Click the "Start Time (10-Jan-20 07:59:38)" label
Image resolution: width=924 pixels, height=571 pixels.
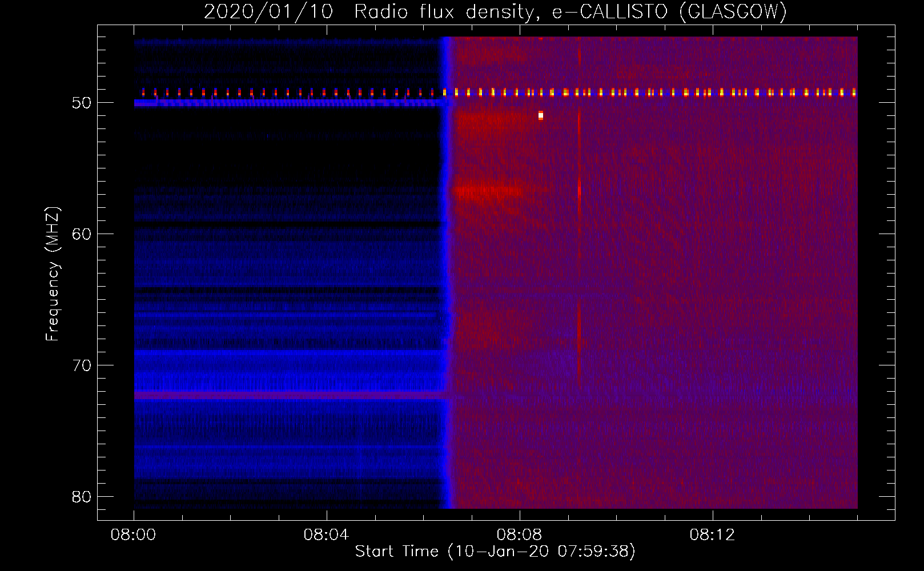tap(495, 552)
